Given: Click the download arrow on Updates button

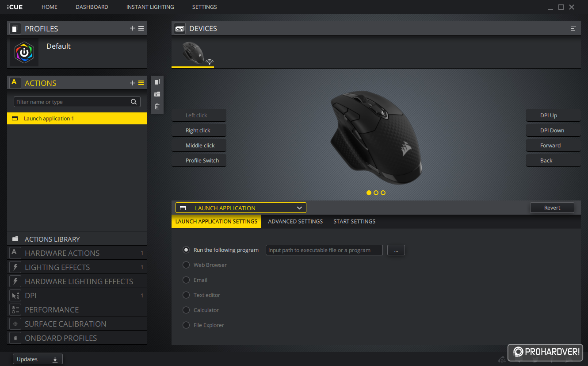Looking at the screenshot, I should pyautogui.click(x=55, y=359).
